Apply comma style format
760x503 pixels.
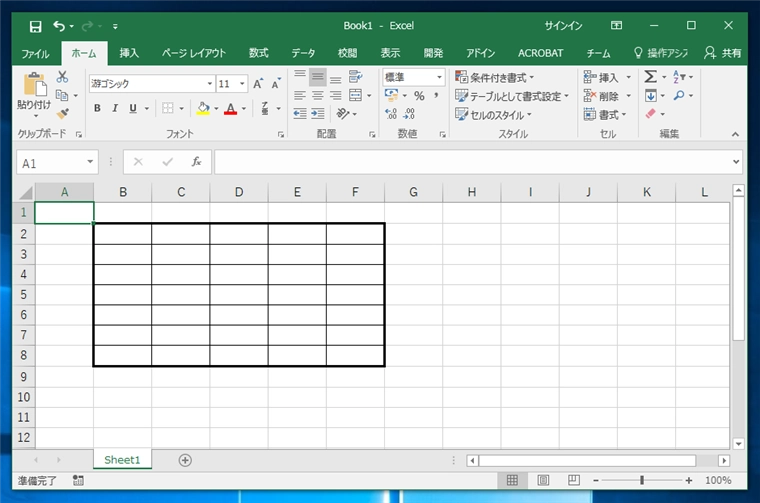[x=436, y=95]
